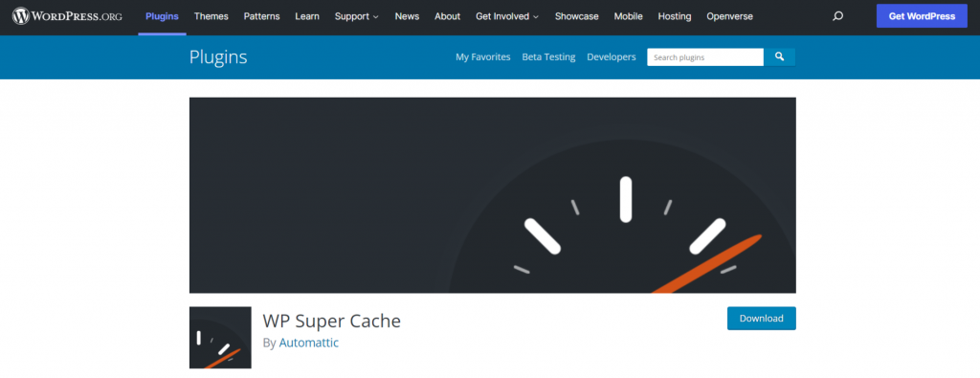Image resolution: width=980 pixels, height=378 pixels.
Task: Expand the Get Involved dropdown
Action: coord(507,16)
